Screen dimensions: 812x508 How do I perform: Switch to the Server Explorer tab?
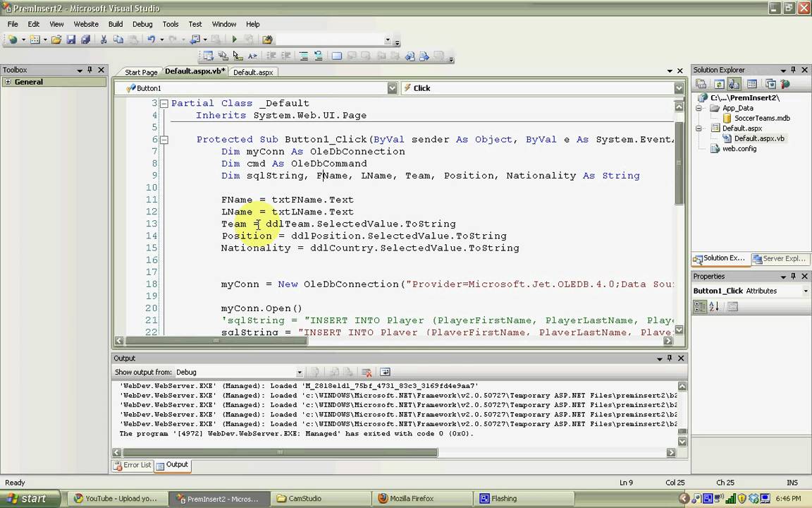pyautogui.click(x=780, y=258)
